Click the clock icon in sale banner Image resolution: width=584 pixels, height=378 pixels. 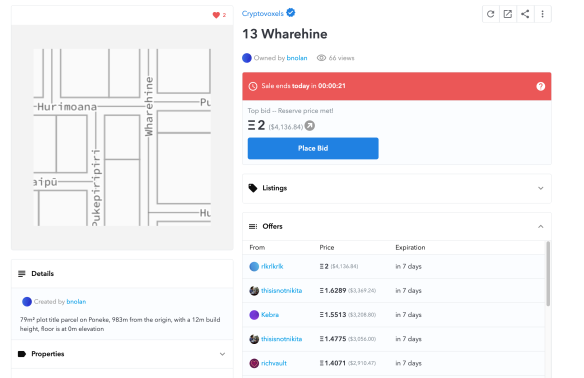(253, 86)
